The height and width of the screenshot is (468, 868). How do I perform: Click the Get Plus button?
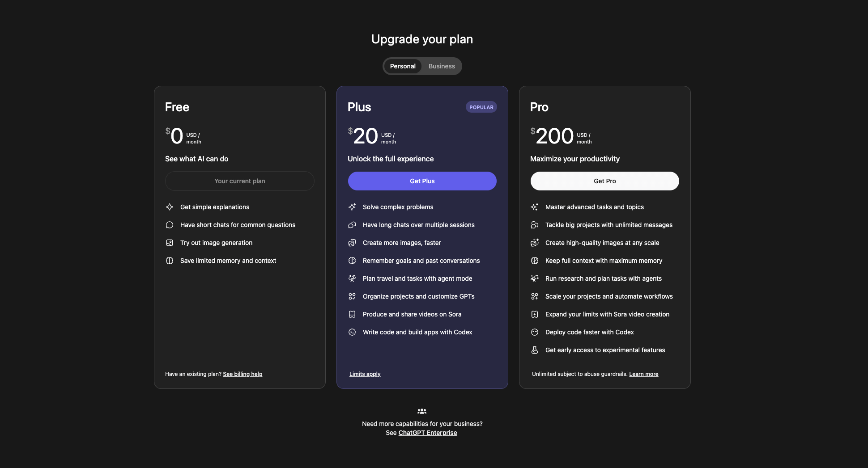point(422,181)
